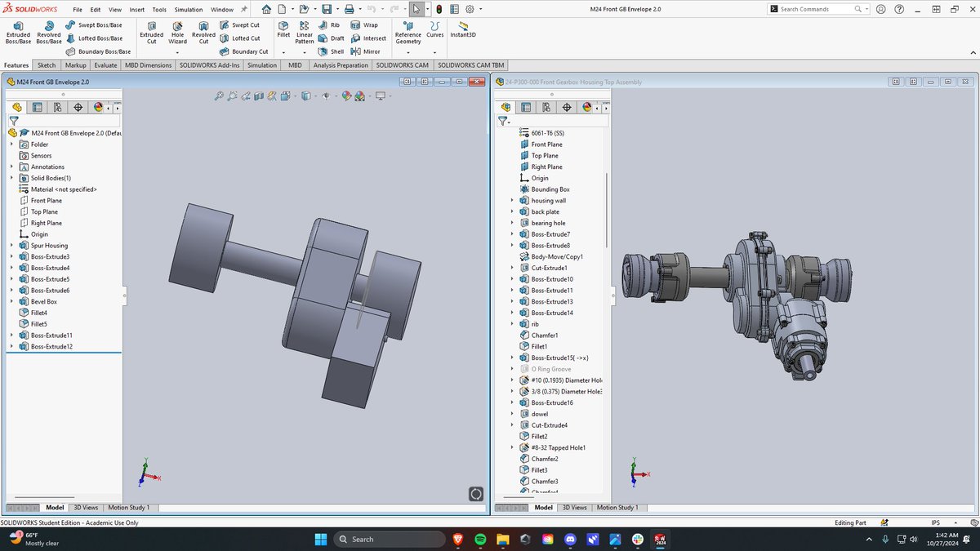
Task: Open the Hole Wizard dropdown arrow
Action: click(177, 51)
